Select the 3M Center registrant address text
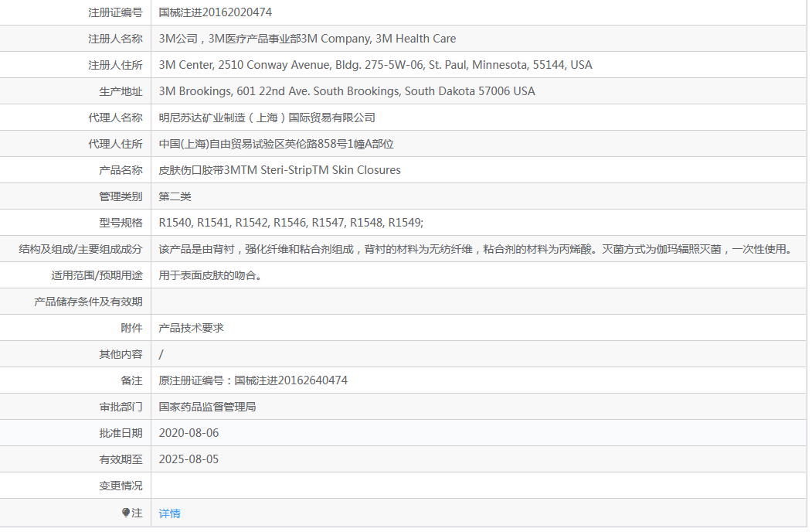The image size is (812, 532). tap(375, 65)
